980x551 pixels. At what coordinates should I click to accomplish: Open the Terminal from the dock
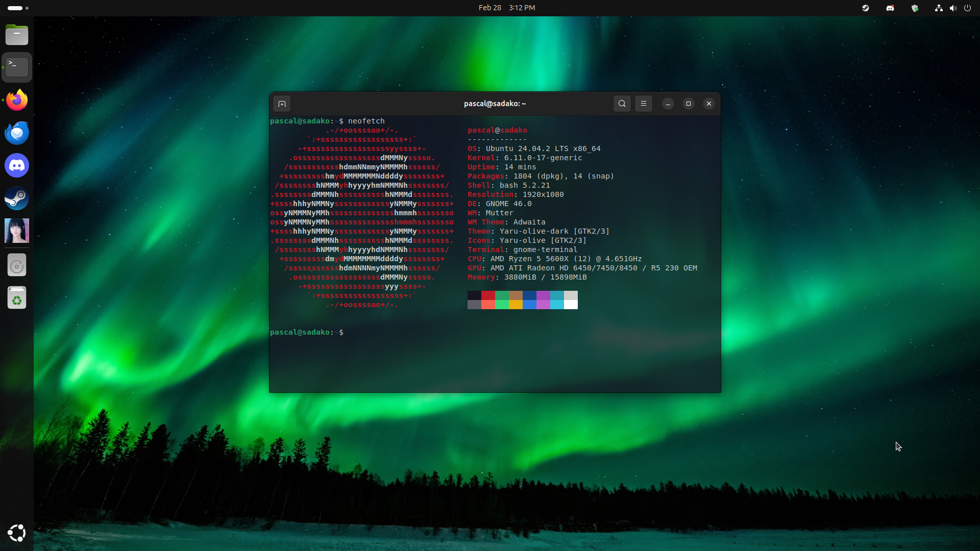coord(17,67)
